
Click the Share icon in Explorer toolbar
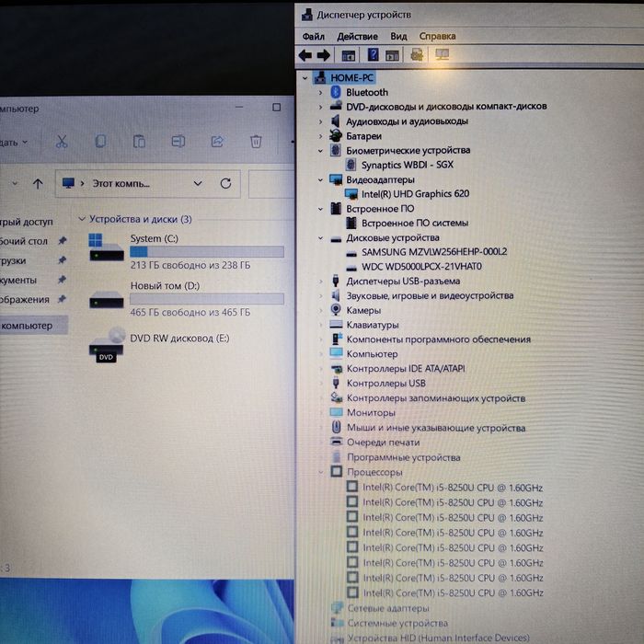point(217,142)
